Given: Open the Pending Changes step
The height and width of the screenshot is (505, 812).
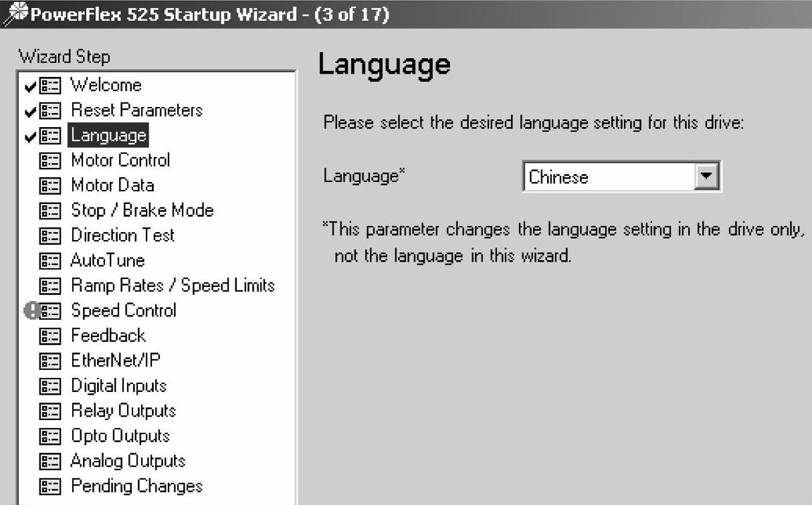Looking at the screenshot, I should tap(136, 486).
